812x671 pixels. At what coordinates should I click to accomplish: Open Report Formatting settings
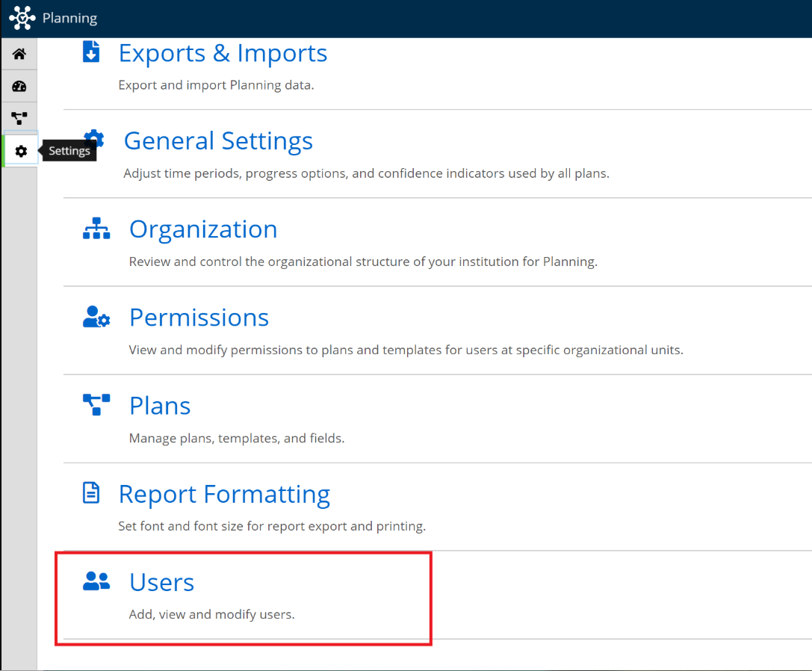223,494
